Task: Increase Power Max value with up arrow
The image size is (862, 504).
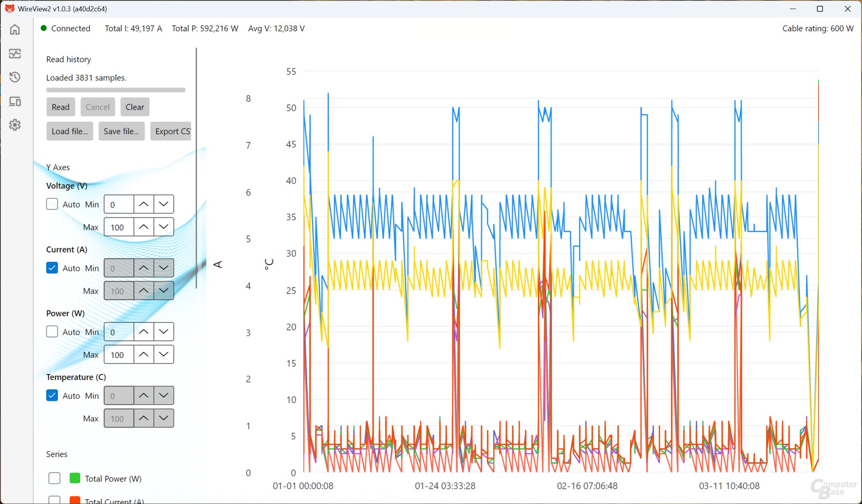Action: pos(144,354)
